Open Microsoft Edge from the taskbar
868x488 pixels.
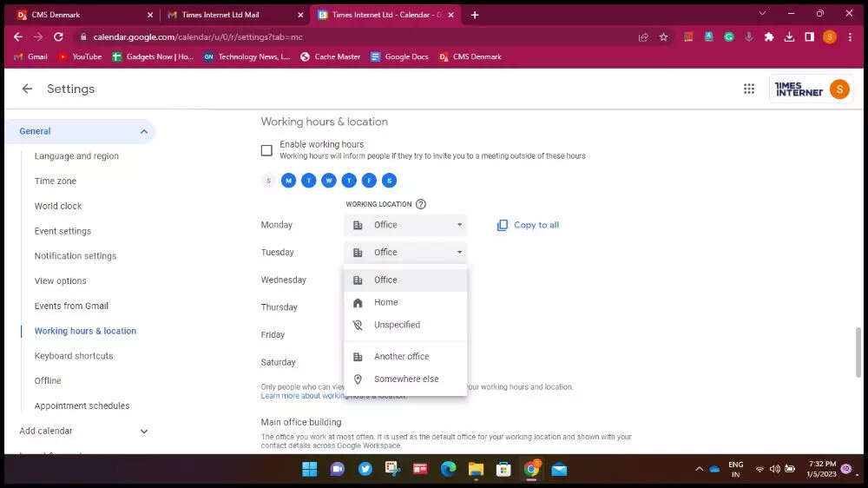pos(448,469)
